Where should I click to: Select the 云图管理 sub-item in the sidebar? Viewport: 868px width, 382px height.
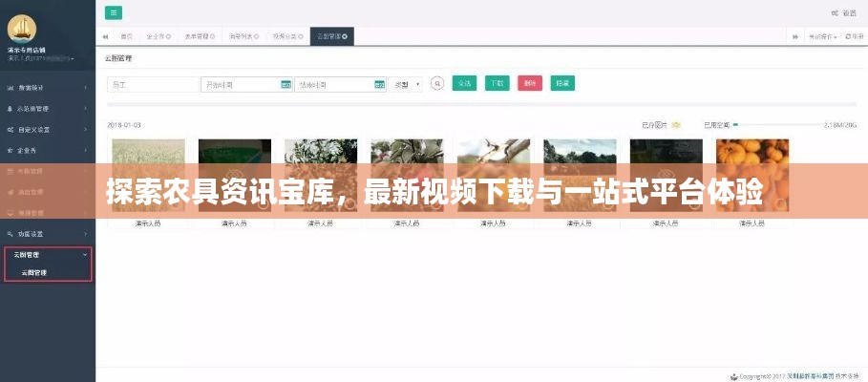34,272
